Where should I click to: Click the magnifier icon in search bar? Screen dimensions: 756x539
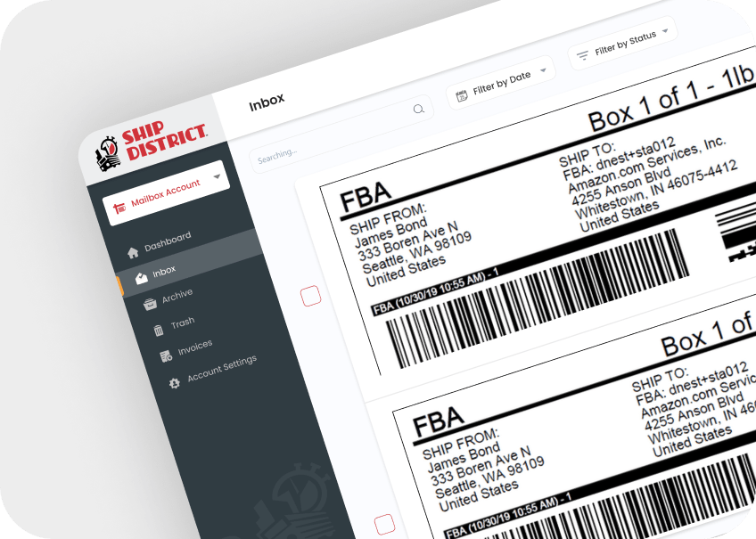(418, 110)
